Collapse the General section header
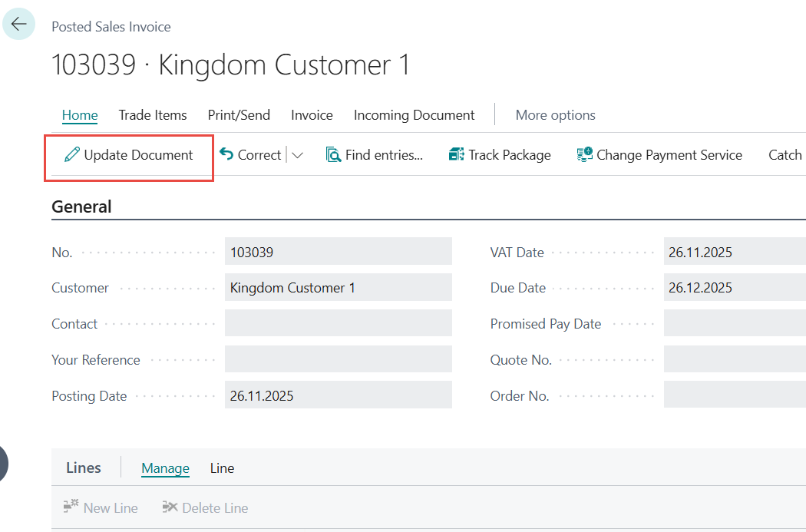Image resolution: width=806 pixels, height=532 pixels. point(81,207)
